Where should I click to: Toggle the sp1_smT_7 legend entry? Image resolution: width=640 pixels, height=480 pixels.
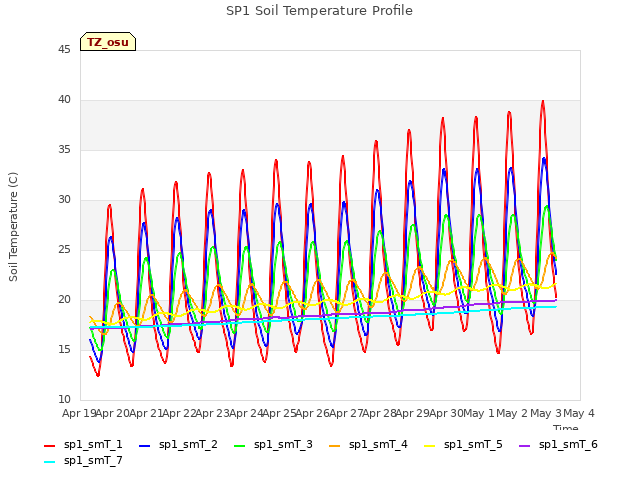(x=83, y=460)
